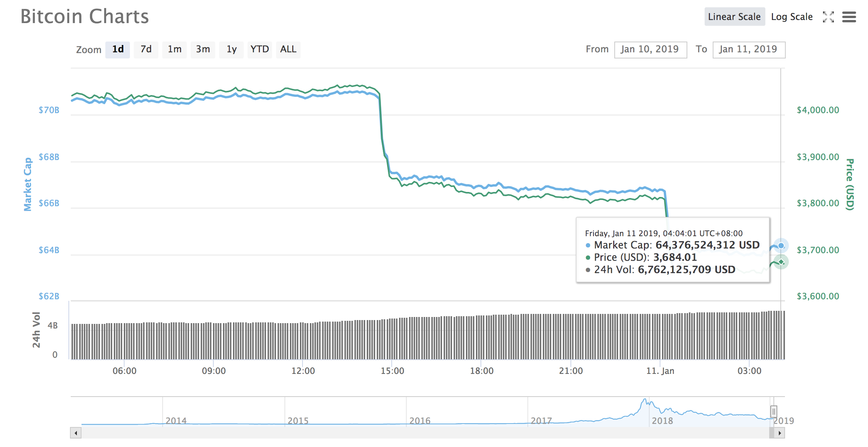
Task: Select the ALL zoom range
Action: [288, 50]
